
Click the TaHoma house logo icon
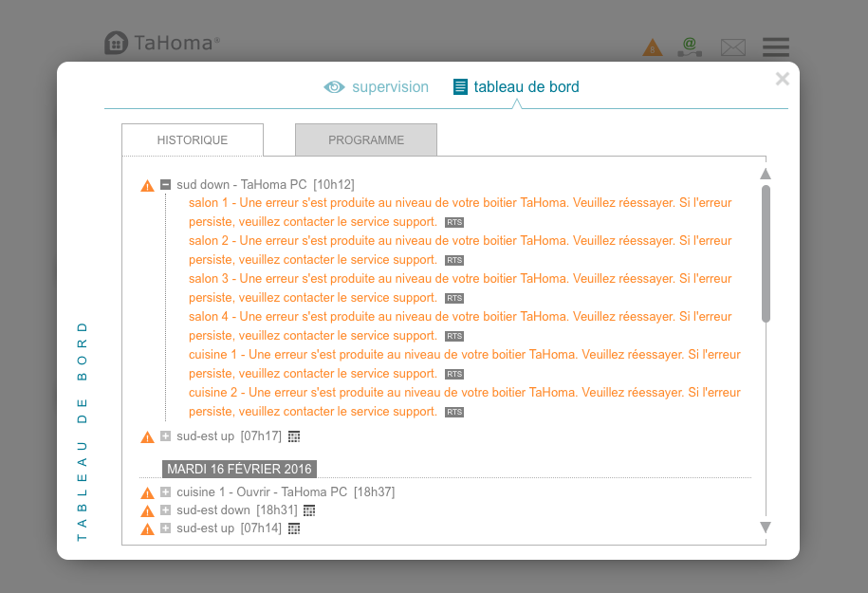click(117, 43)
